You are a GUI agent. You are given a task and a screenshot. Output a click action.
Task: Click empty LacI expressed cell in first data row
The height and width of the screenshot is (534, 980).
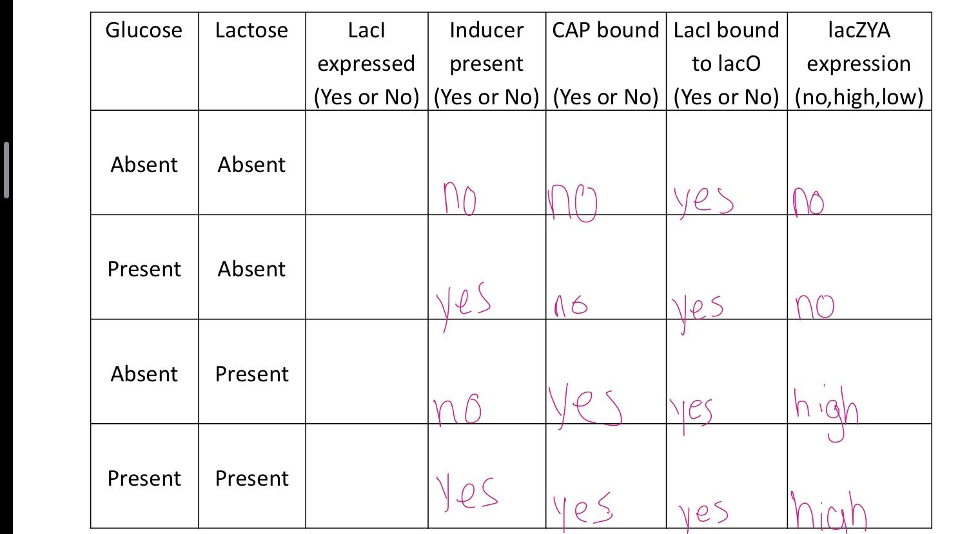click(367, 162)
